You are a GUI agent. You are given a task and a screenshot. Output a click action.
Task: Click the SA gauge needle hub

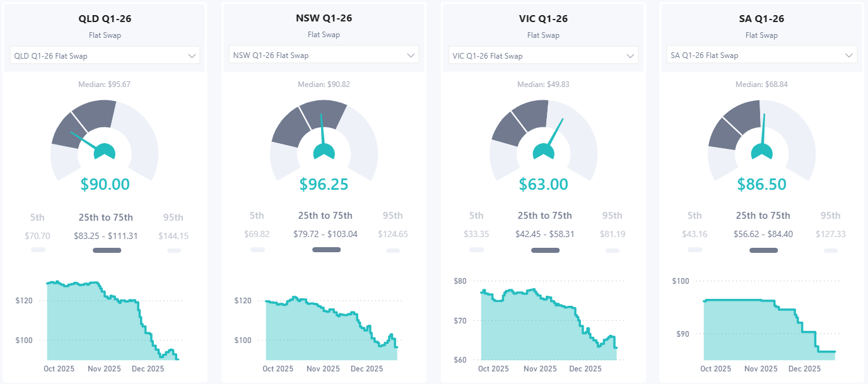(x=762, y=151)
